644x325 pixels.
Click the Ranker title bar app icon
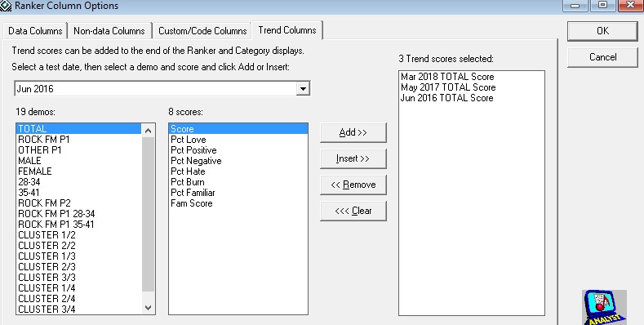(x=6, y=6)
